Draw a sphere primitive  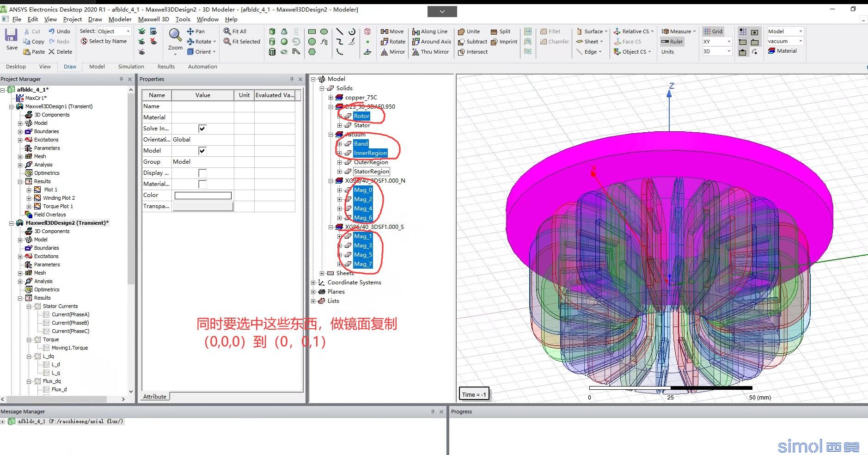[284, 42]
